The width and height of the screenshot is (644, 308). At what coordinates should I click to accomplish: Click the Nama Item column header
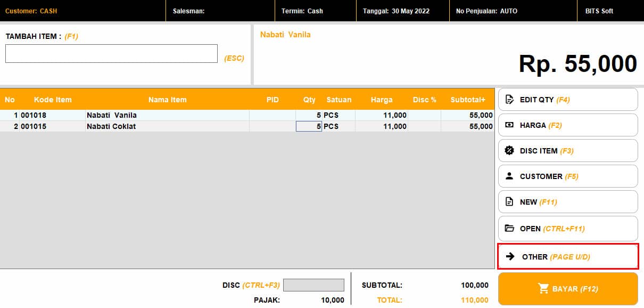click(167, 100)
